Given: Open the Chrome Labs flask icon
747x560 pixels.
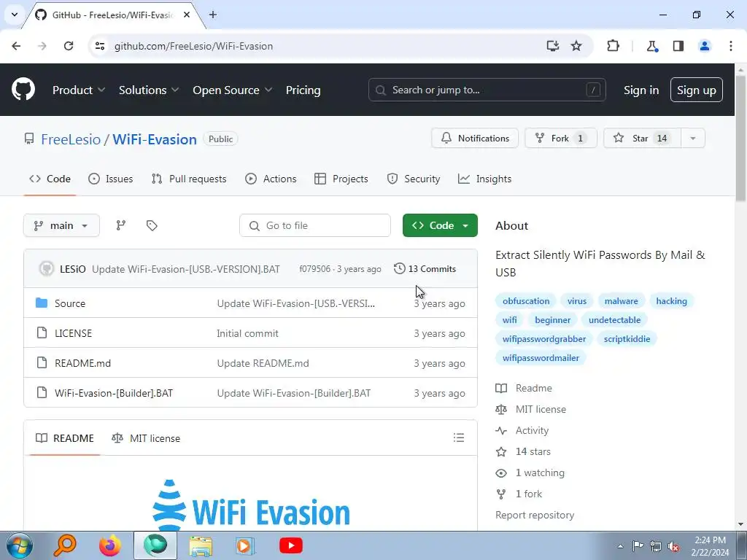Looking at the screenshot, I should 651,46.
